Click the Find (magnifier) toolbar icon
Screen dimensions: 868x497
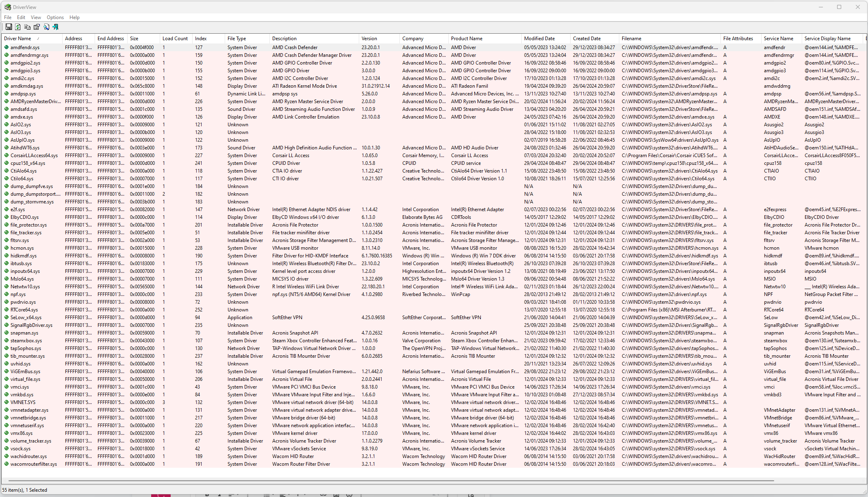click(46, 27)
